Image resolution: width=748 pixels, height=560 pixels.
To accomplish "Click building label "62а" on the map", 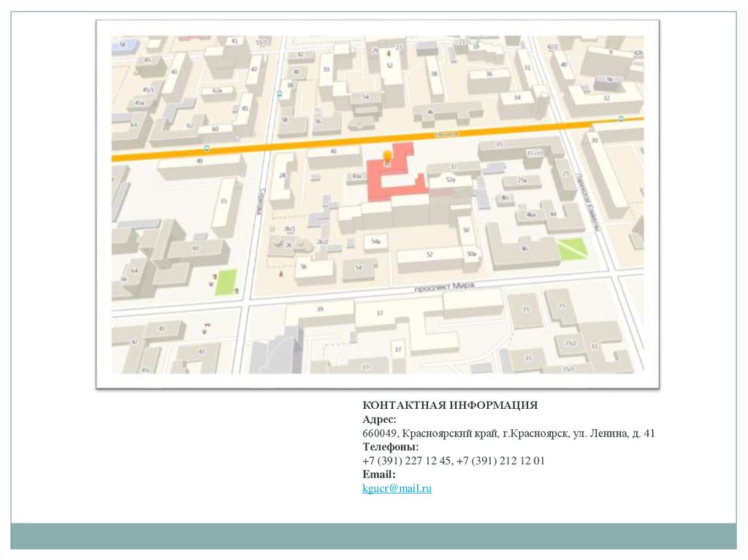I will coord(217,90).
